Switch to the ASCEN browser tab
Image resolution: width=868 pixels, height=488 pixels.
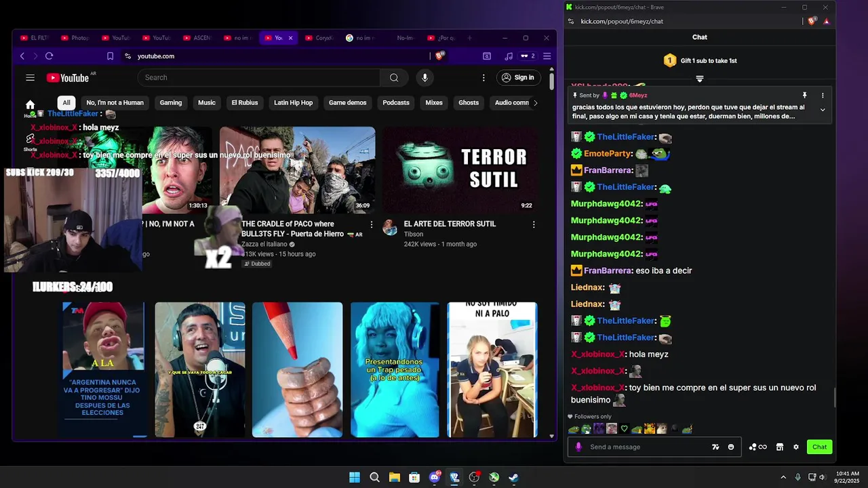tap(197, 38)
